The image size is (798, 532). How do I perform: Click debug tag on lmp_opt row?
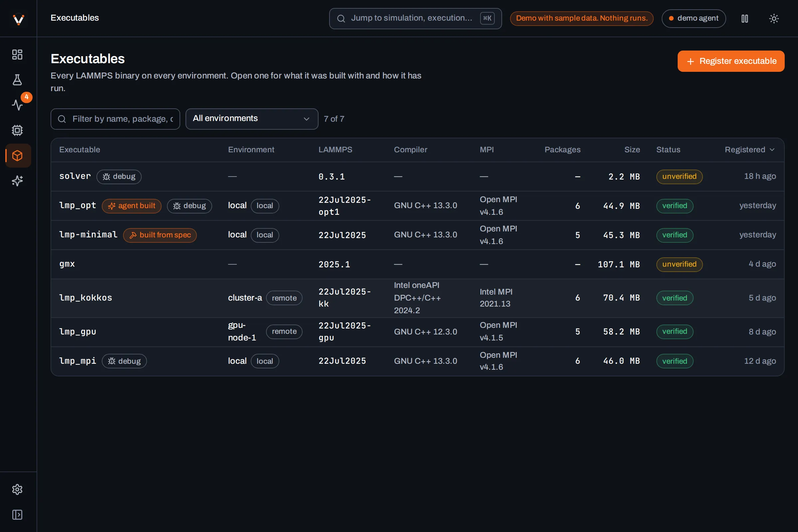pos(189,205)
